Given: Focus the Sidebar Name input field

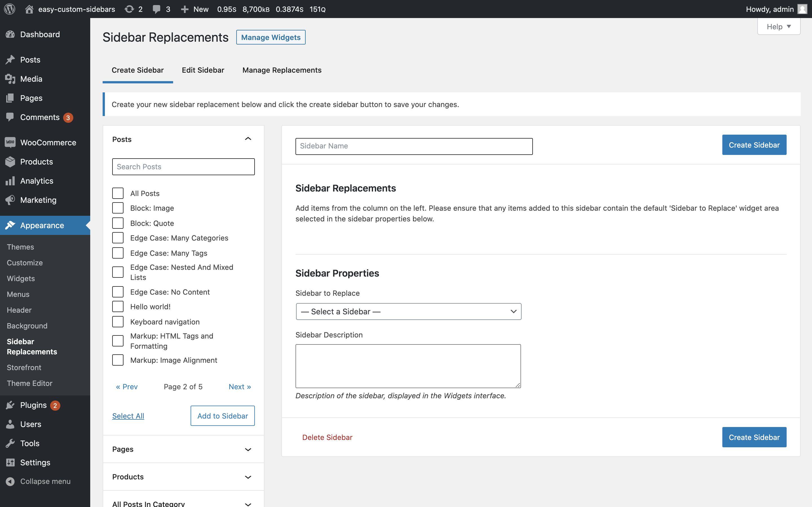Looking at the screenshot, I should click(414, 146).
